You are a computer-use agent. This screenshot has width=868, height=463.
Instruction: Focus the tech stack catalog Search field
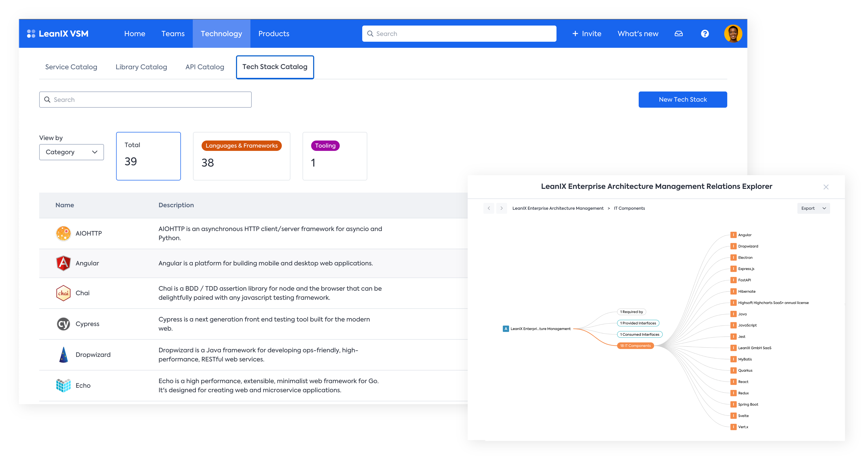(x=145, y=100)
